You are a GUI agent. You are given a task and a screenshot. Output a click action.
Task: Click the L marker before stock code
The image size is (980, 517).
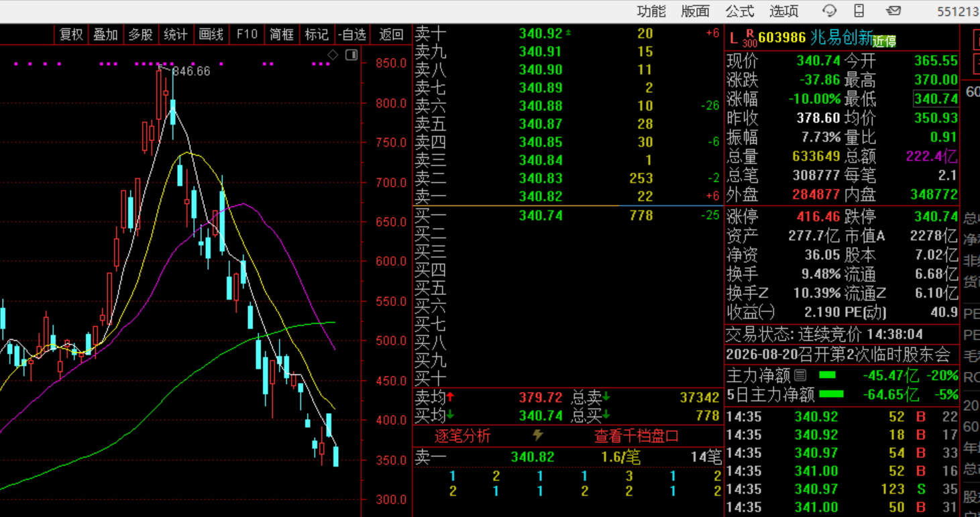click(x=733, y=38)
